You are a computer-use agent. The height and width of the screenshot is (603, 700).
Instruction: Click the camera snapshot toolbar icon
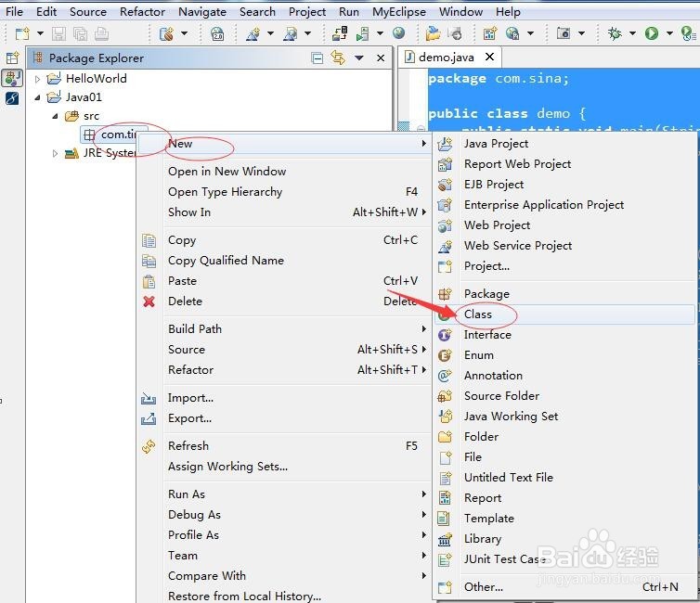(563, 33)
